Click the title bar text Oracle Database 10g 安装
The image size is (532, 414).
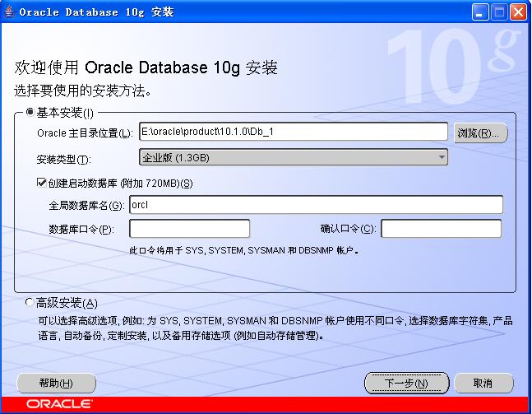coord(97,12)
